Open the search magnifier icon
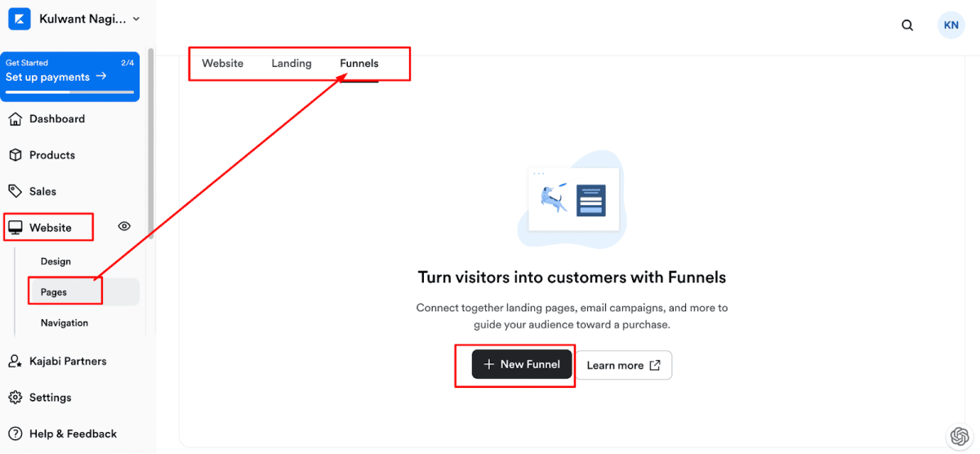This screenshot has width=980, height=454. point(907,25)
